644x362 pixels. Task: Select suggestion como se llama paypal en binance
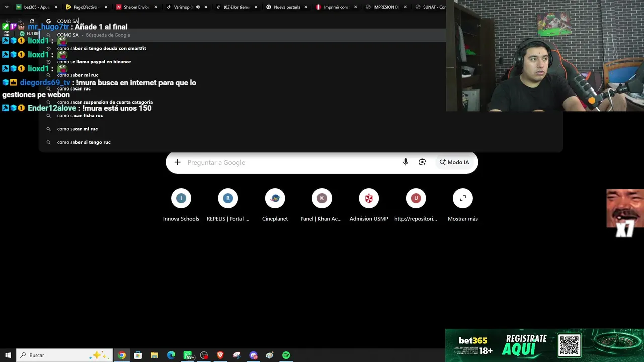coord(300,62)
